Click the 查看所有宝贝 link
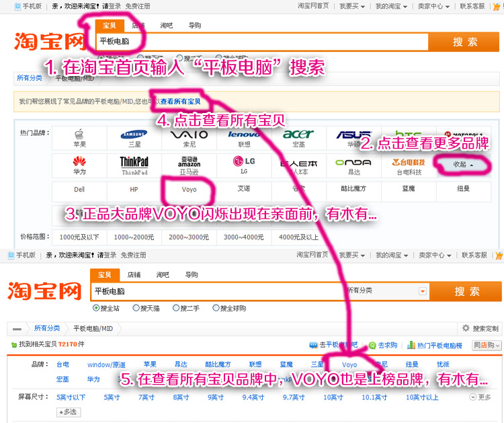The height and width of the screenshot is (423, 504). 180,102
